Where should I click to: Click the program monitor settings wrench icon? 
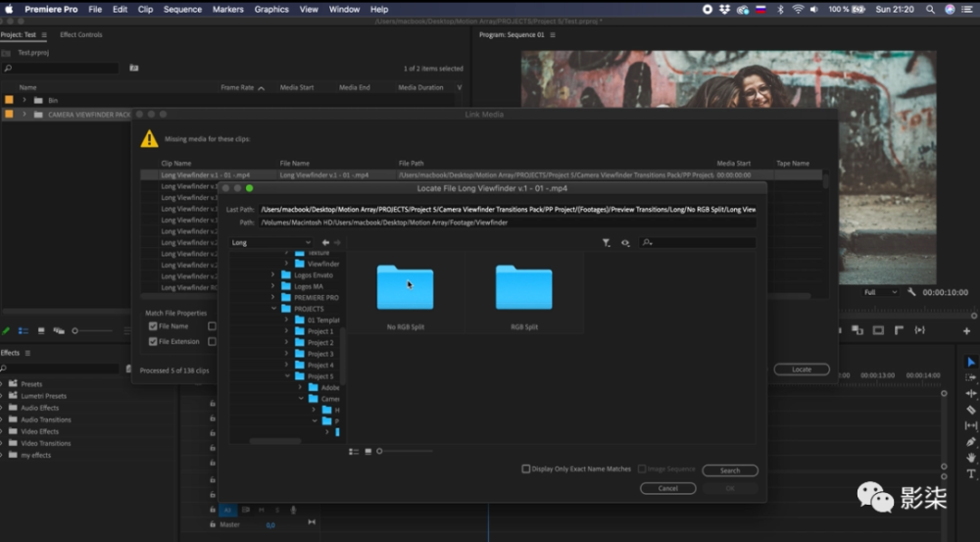911,292
